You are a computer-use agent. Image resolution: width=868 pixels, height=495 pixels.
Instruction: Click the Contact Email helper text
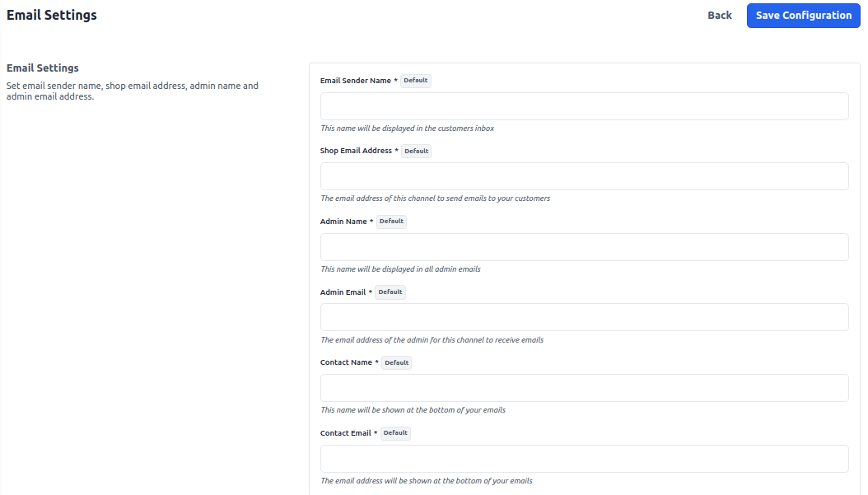(x=425, y=481)
